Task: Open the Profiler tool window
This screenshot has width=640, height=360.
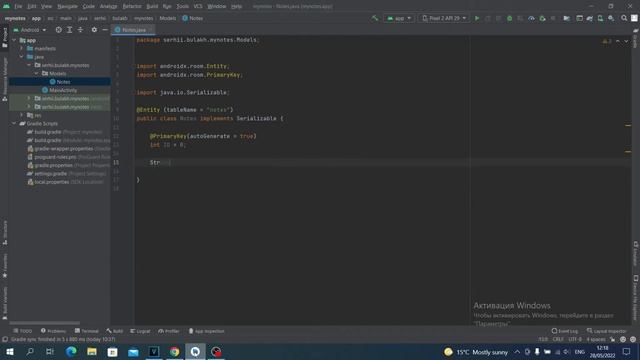Action: point(169,331)
